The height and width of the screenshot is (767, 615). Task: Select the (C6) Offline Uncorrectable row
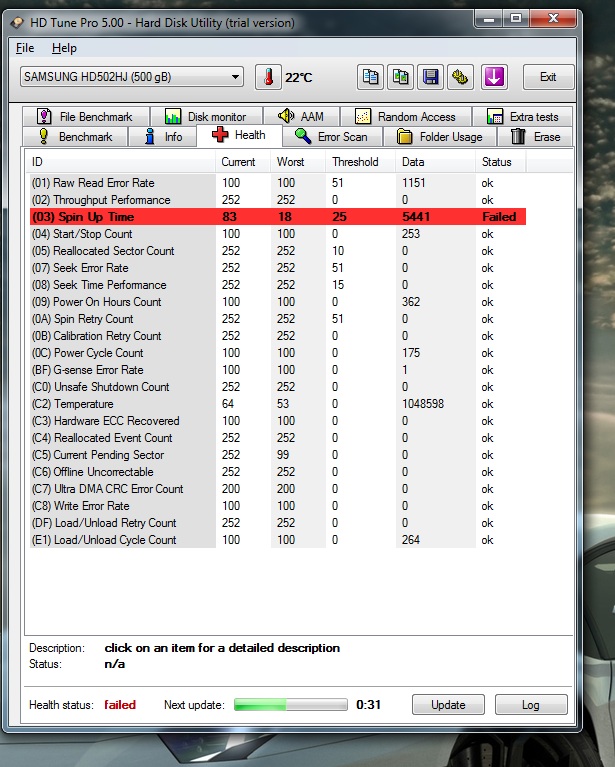click(278, 472)
